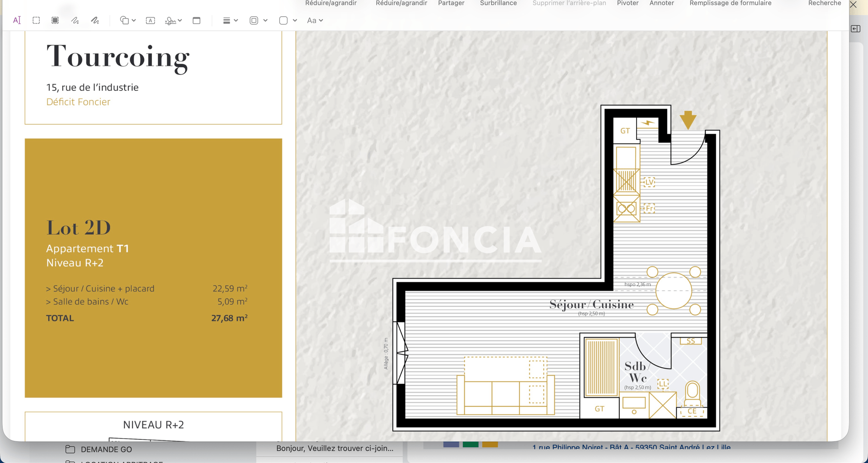This screenshot has height=463, width=868.
Task: Click the 'TOTAL' label
Action: (x=60, y=318)
